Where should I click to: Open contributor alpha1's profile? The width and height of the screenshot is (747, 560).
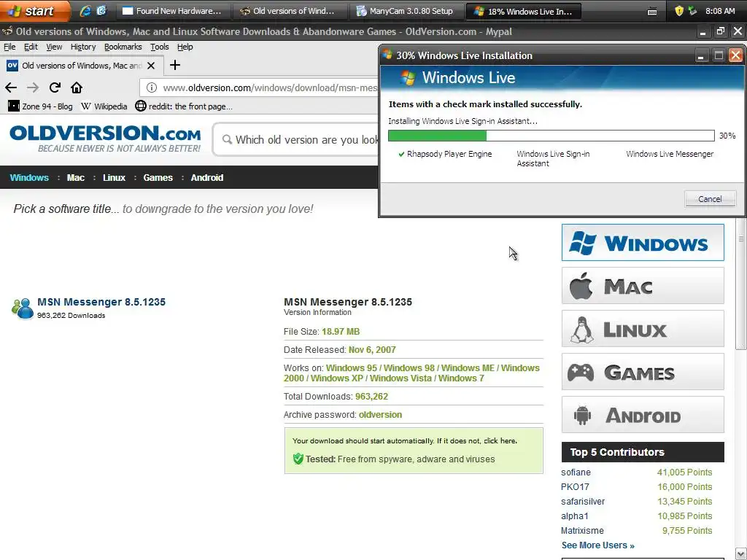coord(575,516)
